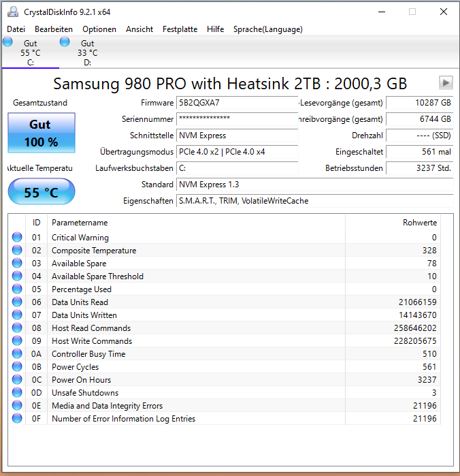The height and width of the screenshot is (476, 460).
Task: Click the CrystalDiskInfo app icon in title bar
Action: click(13, 12)
